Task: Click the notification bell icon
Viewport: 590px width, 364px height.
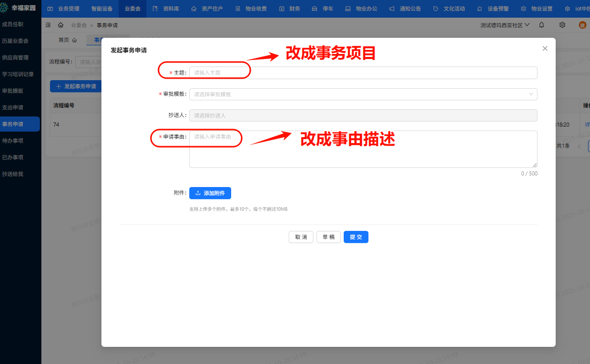Action: 542,25
